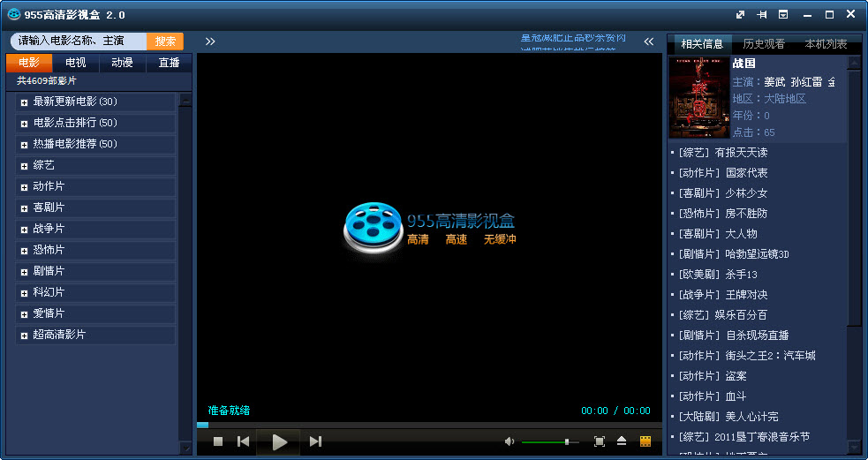Click the right related list scrollbar
868x460 pixels.
point(852,254)
